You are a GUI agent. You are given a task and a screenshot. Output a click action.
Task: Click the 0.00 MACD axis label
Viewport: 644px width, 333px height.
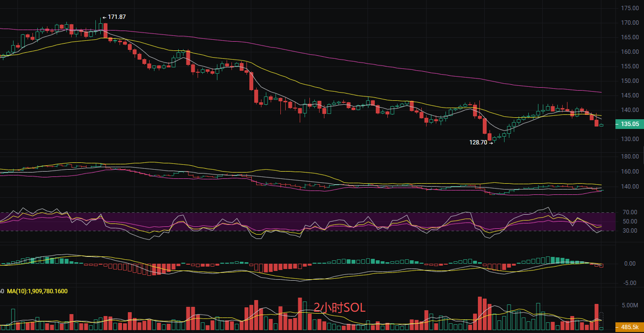[630, 264]
